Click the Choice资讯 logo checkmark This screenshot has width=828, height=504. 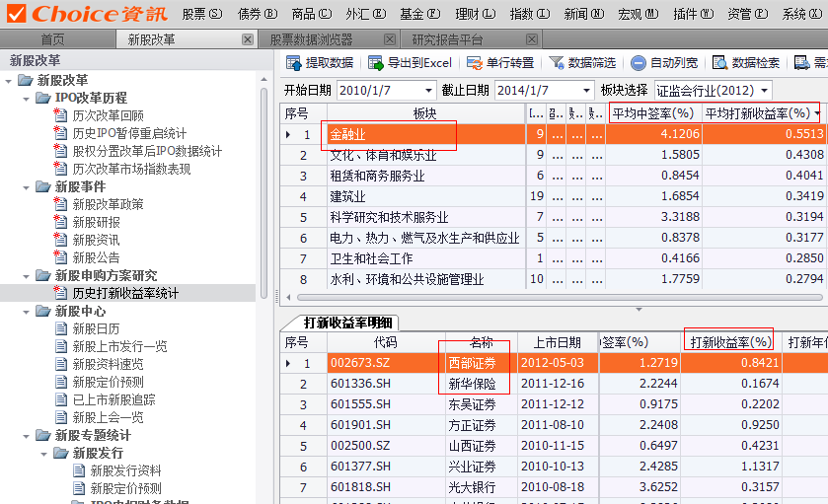(x=16, y=13)
